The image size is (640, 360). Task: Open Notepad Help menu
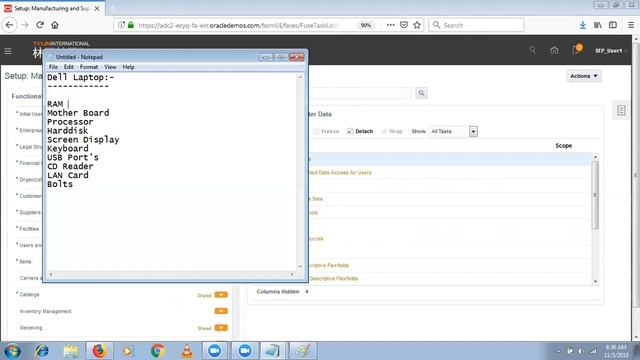(x=128, y=67)
